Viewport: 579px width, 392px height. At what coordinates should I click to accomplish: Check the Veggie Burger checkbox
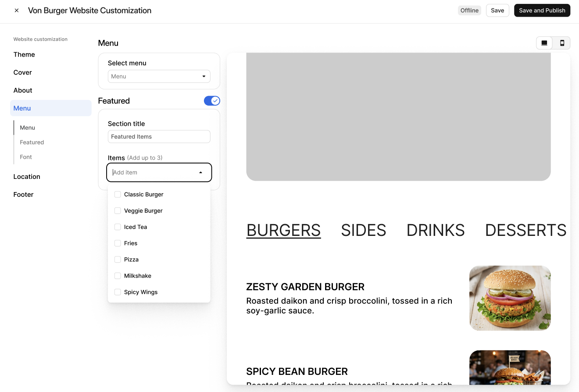coord(118,210)
